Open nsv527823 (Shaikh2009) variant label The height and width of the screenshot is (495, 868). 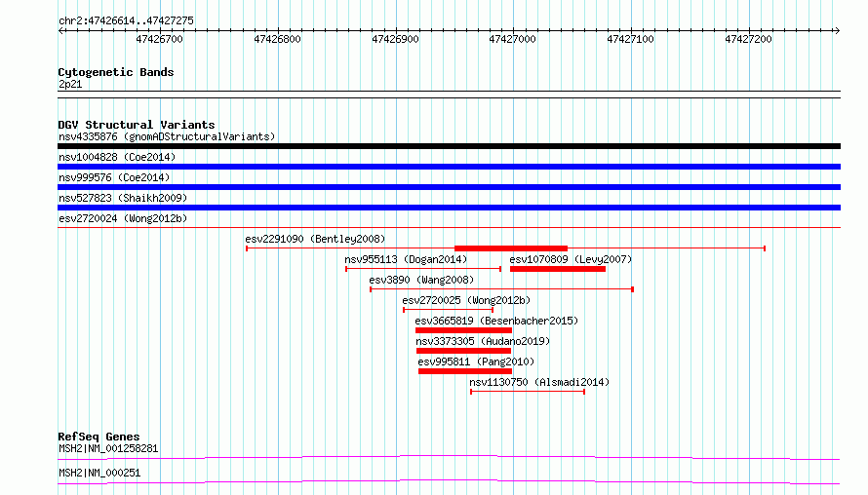[x=123, y=198]
